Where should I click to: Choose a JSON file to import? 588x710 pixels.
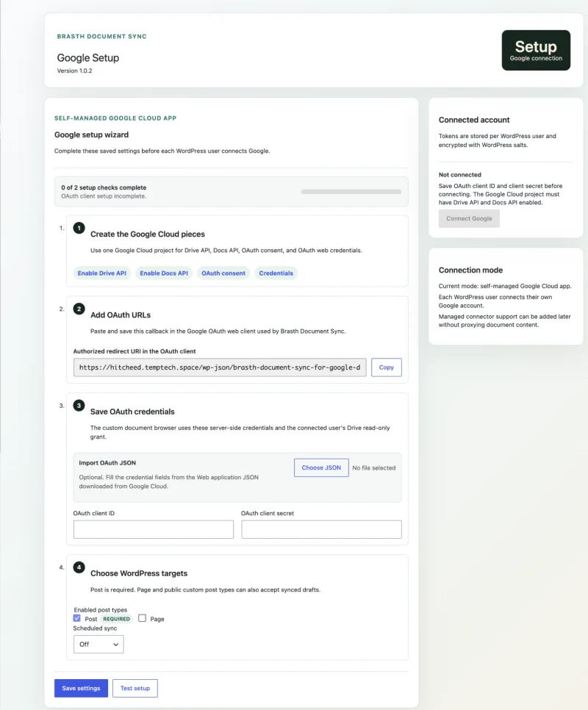(x=321, y=467)
